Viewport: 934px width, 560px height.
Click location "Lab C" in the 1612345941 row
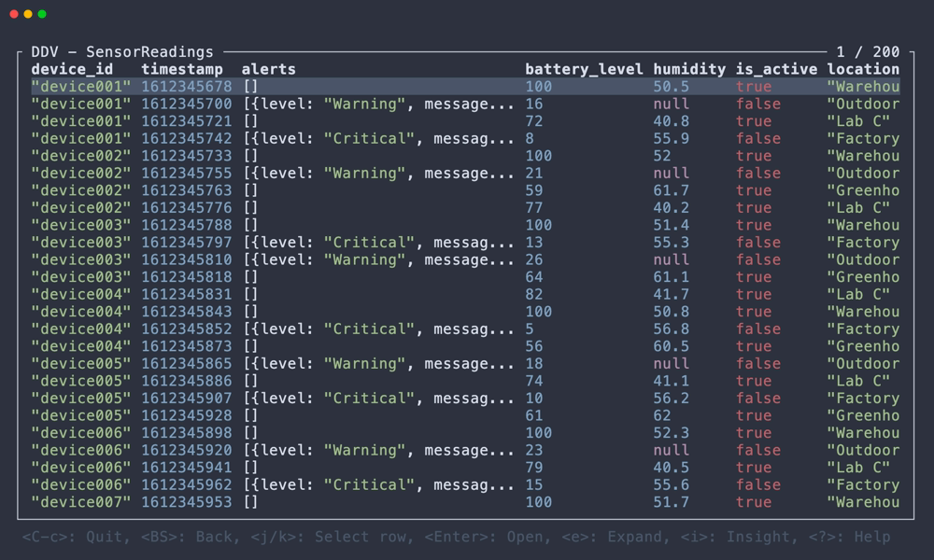click(858, 467)
